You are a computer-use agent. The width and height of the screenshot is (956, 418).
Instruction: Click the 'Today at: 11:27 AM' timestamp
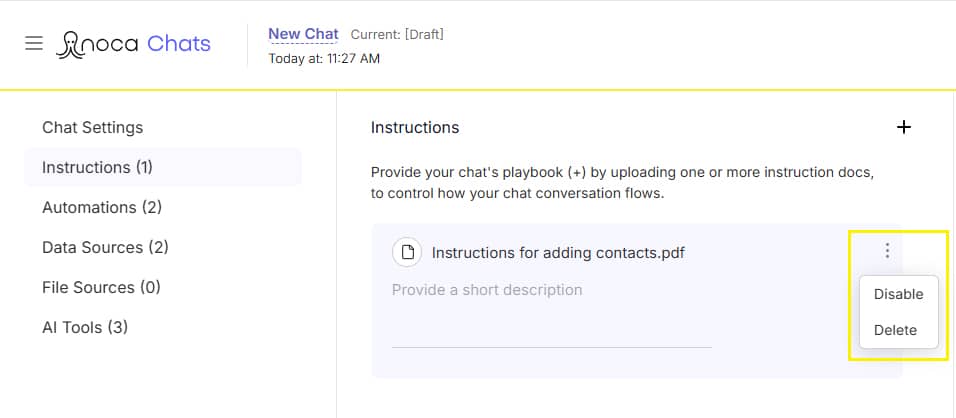324,58
